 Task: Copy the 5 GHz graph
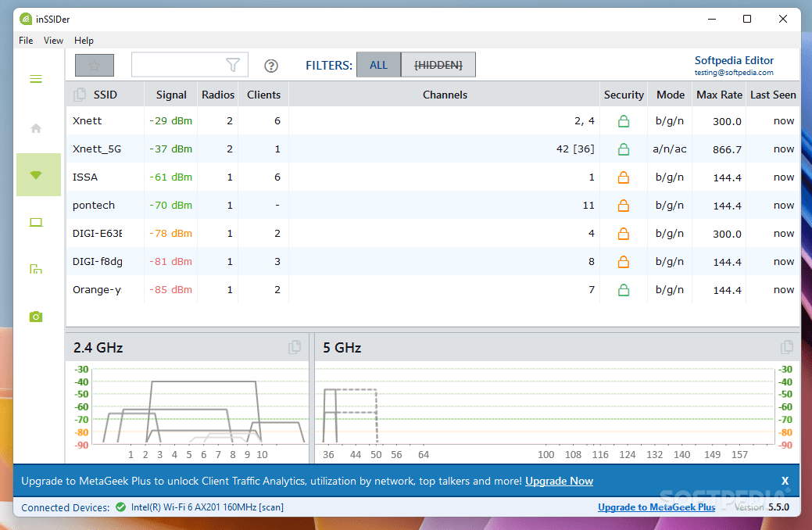tap(787, 347)
